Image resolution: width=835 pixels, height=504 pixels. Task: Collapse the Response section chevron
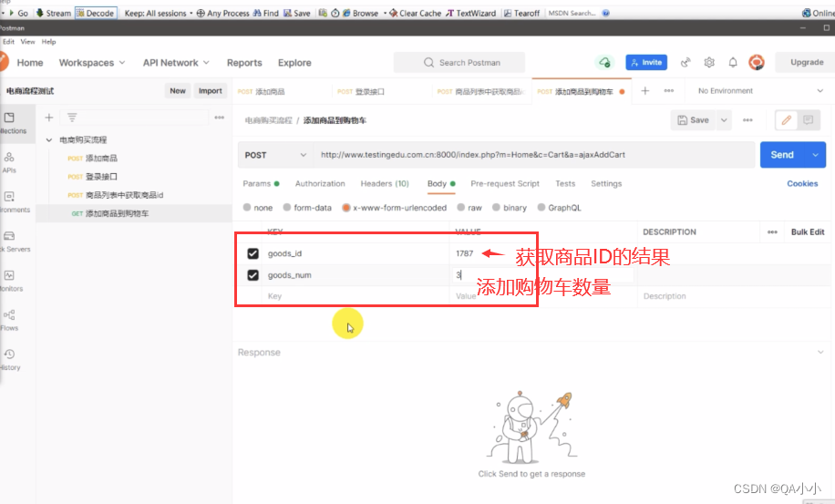coord(820,353)
